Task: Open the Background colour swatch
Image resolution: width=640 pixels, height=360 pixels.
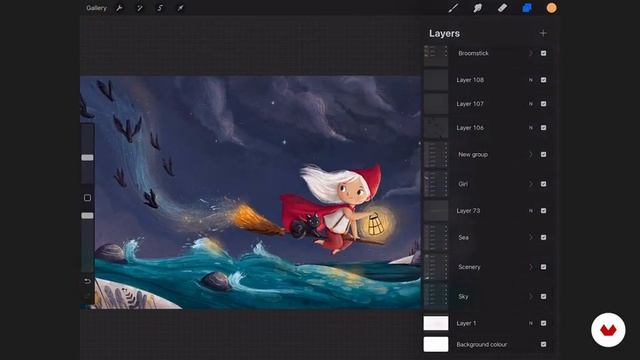Action: point(436,344)
